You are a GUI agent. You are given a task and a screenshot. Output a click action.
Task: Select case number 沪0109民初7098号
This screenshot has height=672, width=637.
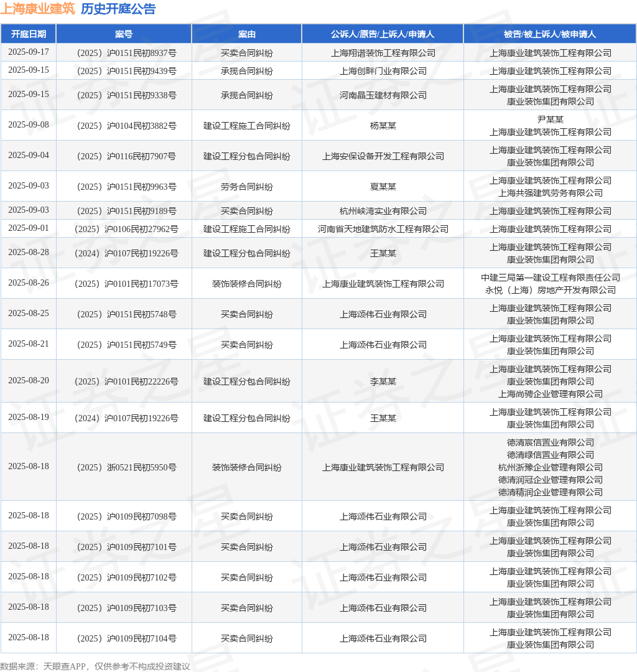coord(127,516)
